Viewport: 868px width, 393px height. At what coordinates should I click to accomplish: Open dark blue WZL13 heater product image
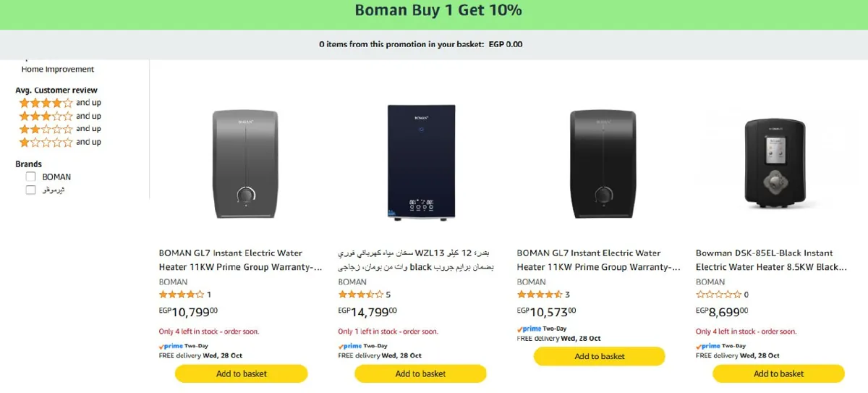422,161
